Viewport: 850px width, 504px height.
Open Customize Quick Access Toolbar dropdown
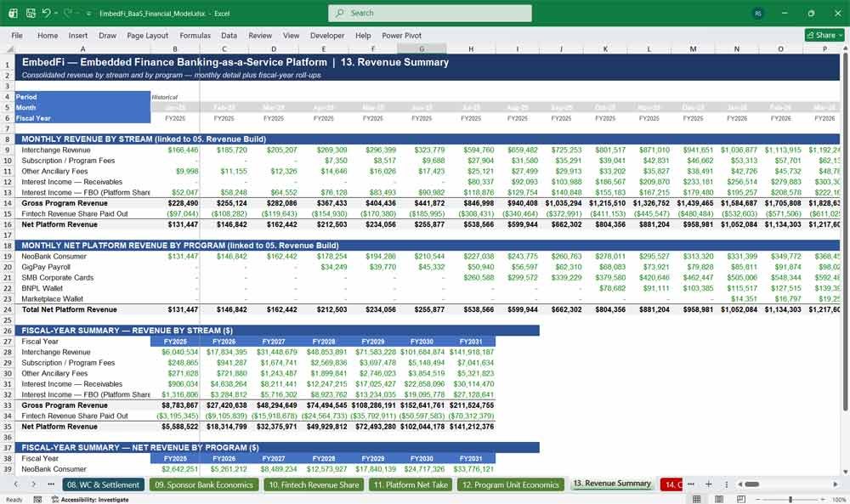pyautogui.click(x=89, y=14)
